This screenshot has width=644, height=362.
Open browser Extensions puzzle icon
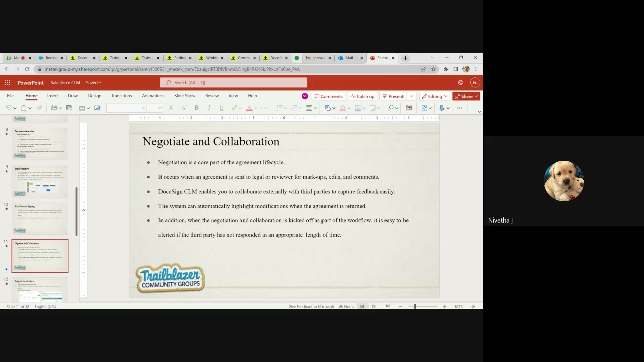pos(445,69)
